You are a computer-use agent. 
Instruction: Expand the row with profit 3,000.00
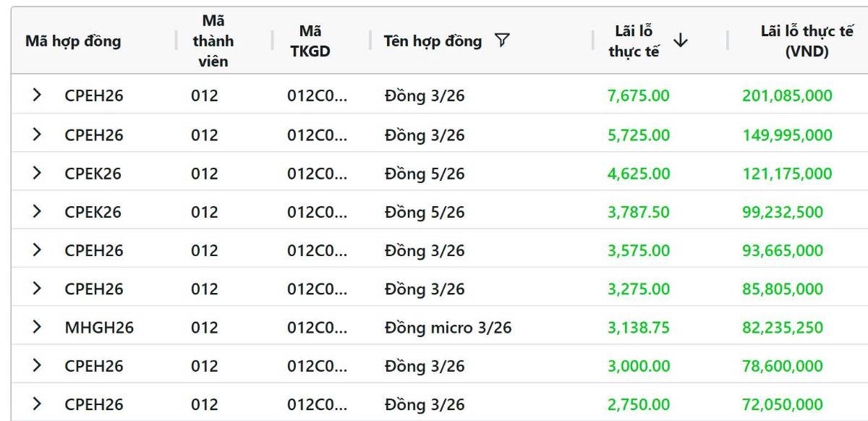tap(37, 365)
